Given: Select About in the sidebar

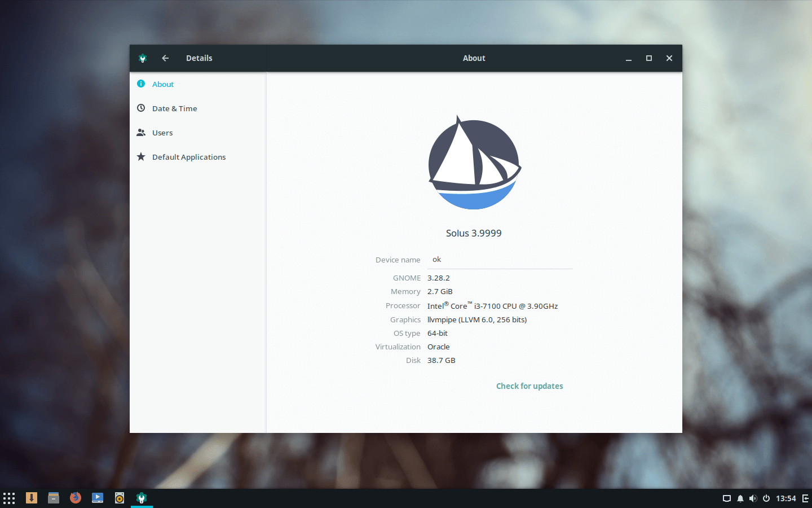Looking at the screenshot, I should coord(197,84).
